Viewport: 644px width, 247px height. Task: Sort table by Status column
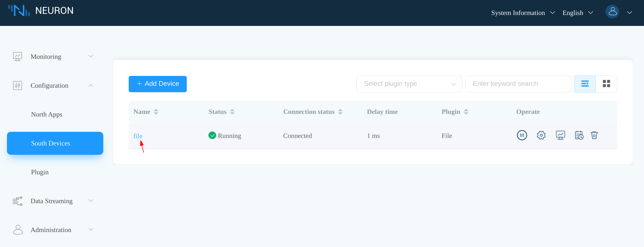pos(232,111)
